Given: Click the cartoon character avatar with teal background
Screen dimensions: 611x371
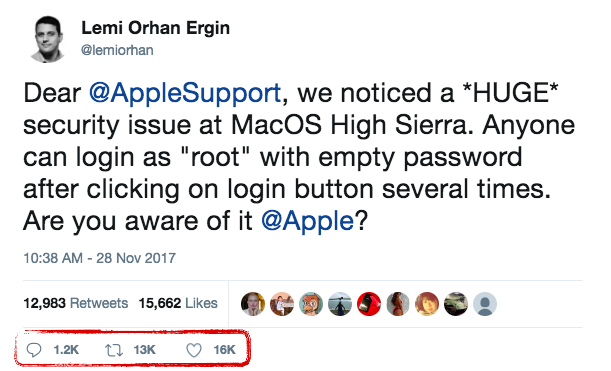Looking at the screenshot, I should [x=311, y=304].
